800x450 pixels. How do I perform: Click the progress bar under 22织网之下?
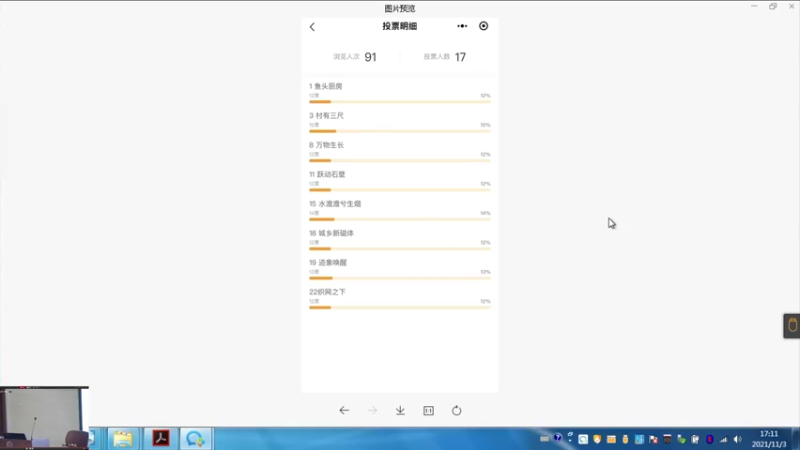click(399, 308)
